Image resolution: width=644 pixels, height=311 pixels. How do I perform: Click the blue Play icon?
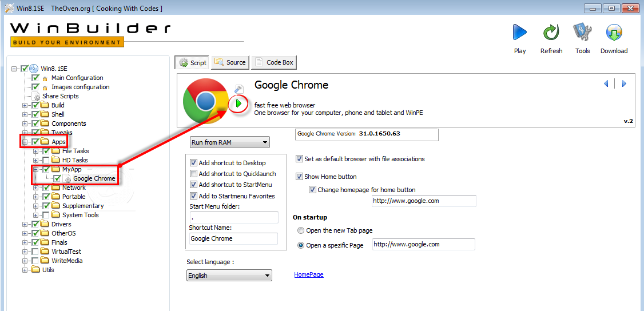coord(519,33)
